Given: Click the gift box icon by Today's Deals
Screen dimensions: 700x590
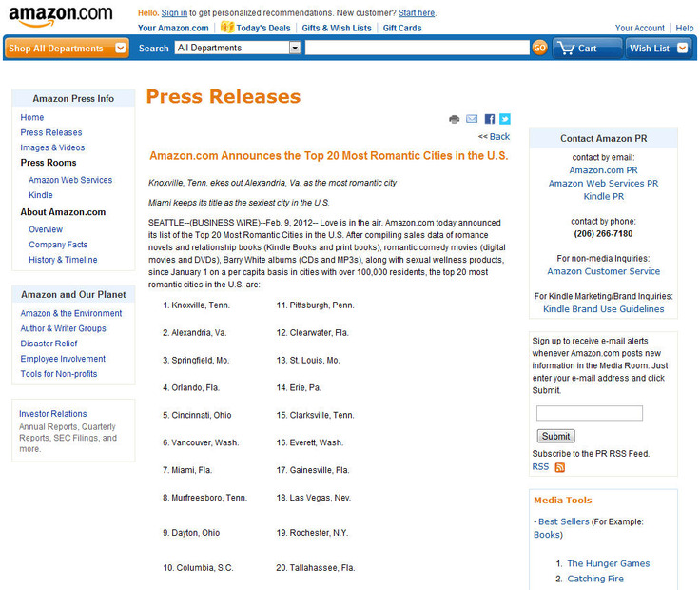Looking at the screenshot, I should point(226,27).
